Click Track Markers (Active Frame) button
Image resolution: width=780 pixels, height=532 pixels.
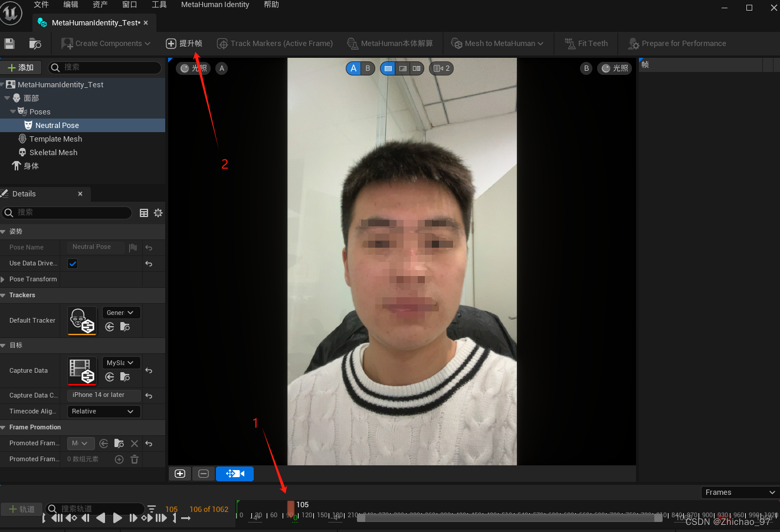click(x=275, y=44)
